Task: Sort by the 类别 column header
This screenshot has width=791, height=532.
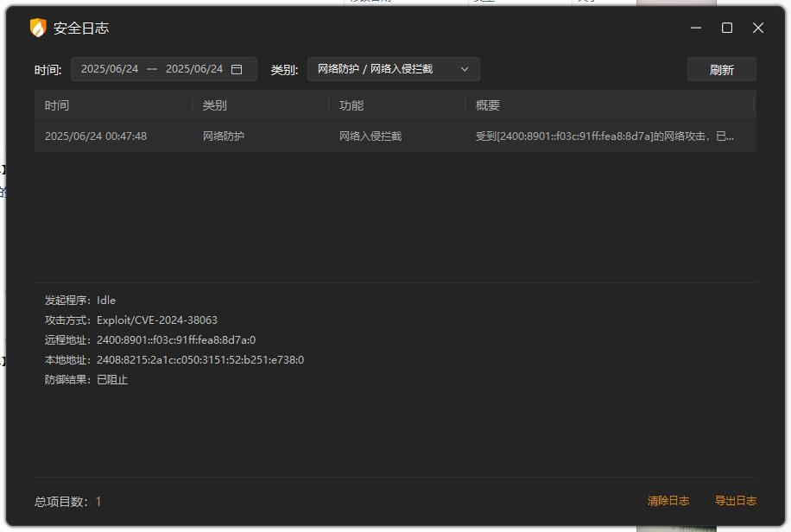Action: coord(214,105)
